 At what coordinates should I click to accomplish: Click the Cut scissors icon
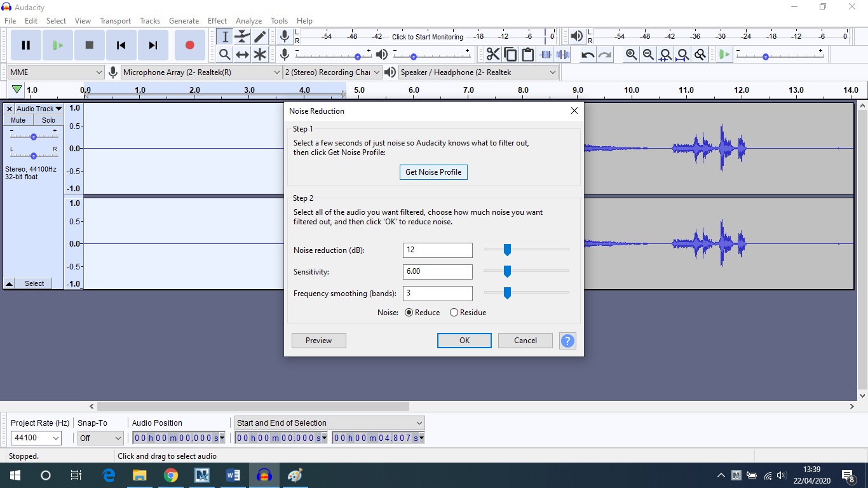493,55
